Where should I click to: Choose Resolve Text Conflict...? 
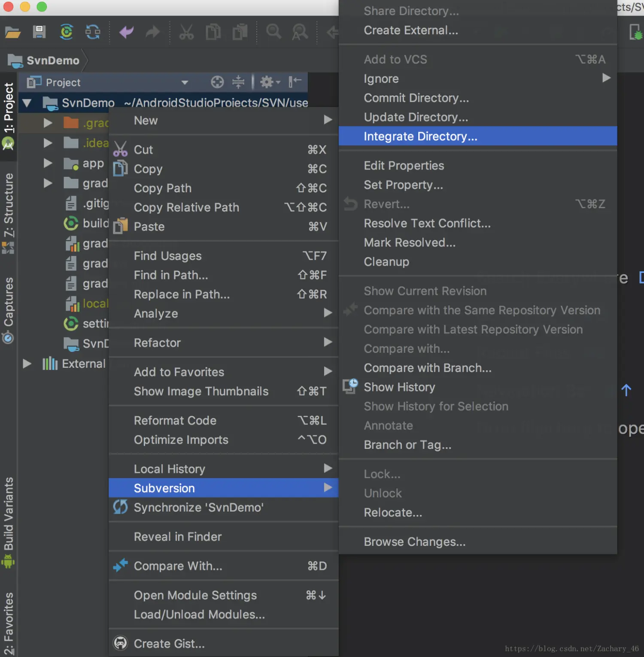tap(478, 224)
